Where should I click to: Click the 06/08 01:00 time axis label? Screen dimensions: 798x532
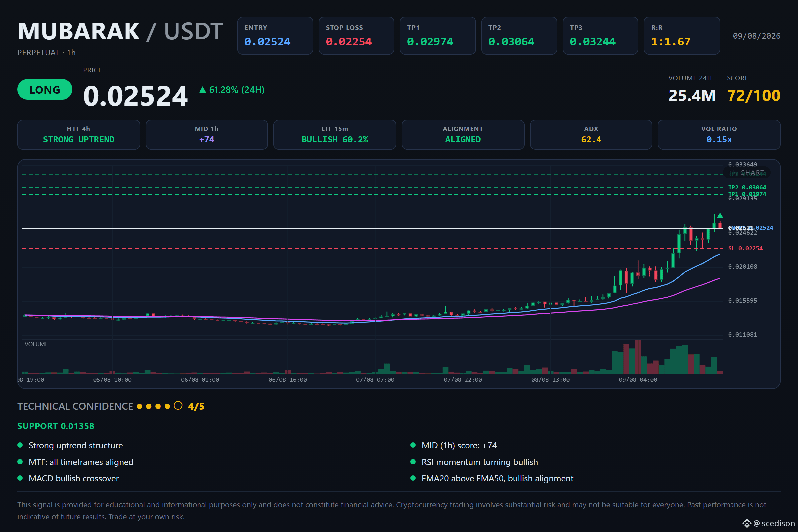click(200, 380)
